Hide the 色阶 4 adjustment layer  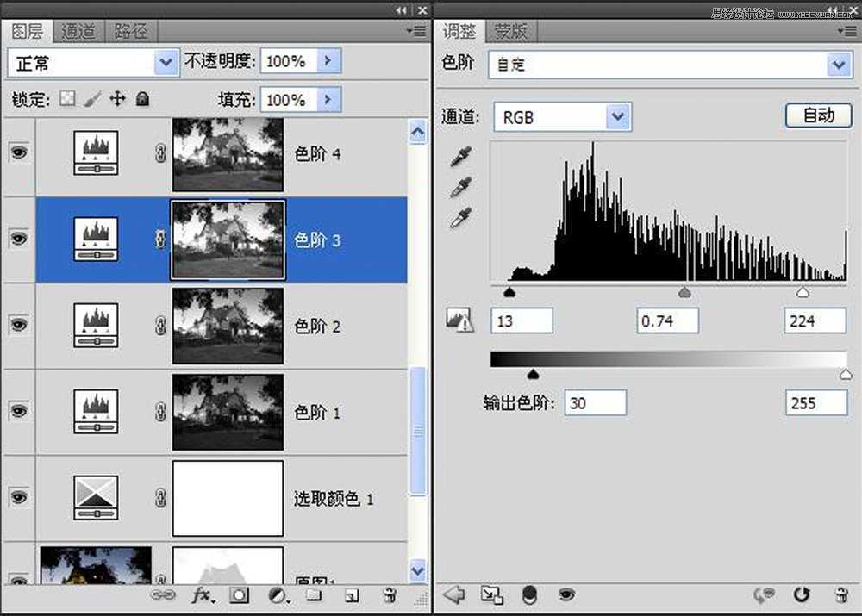18,152
